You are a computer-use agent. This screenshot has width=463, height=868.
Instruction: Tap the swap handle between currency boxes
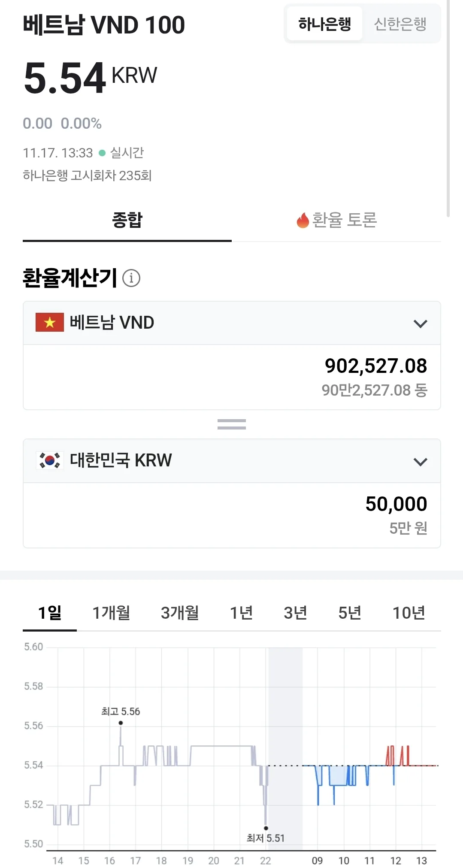pyautogui.click(x=232, y=424)
